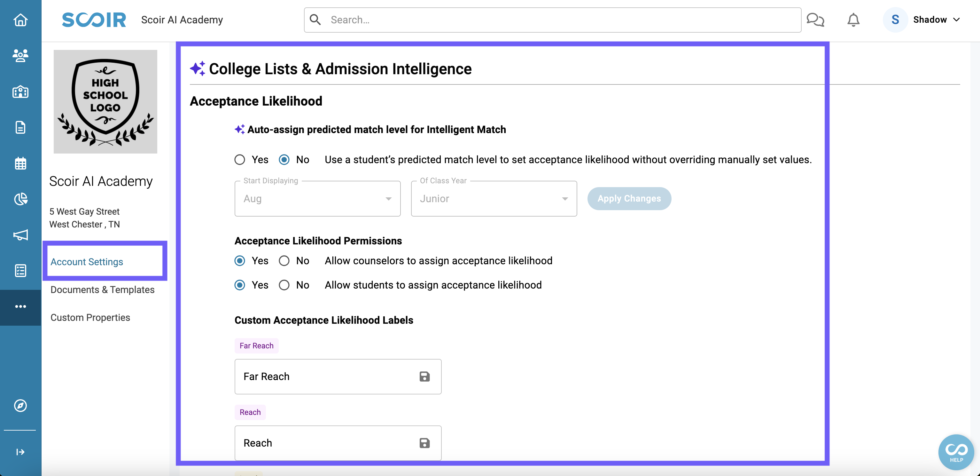
Task: Check notifications via bell icon
Action: pos(853,20)
